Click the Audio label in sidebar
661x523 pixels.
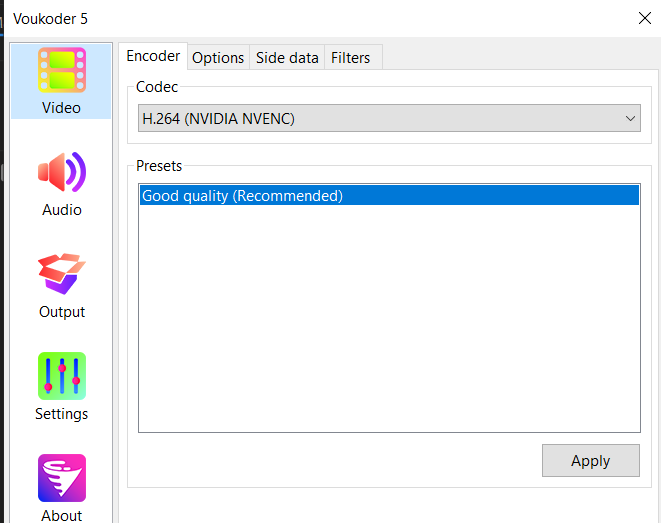[x=62, y=210]
